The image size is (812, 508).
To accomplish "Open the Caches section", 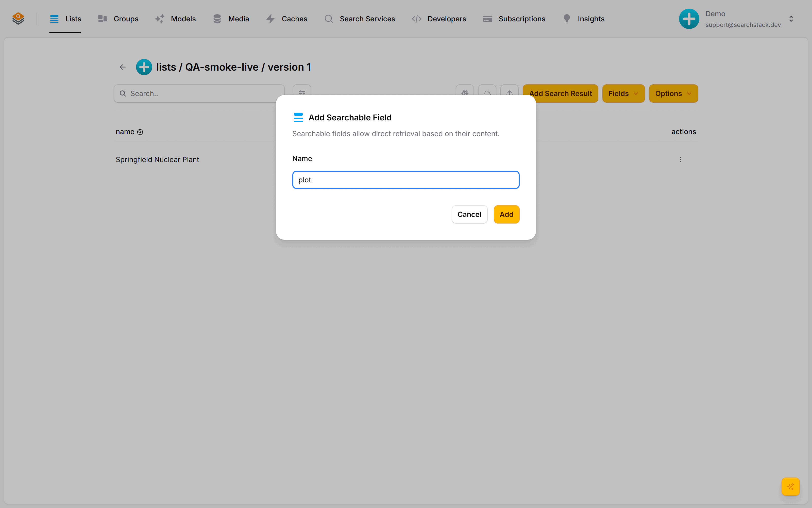I will point(286,19).
